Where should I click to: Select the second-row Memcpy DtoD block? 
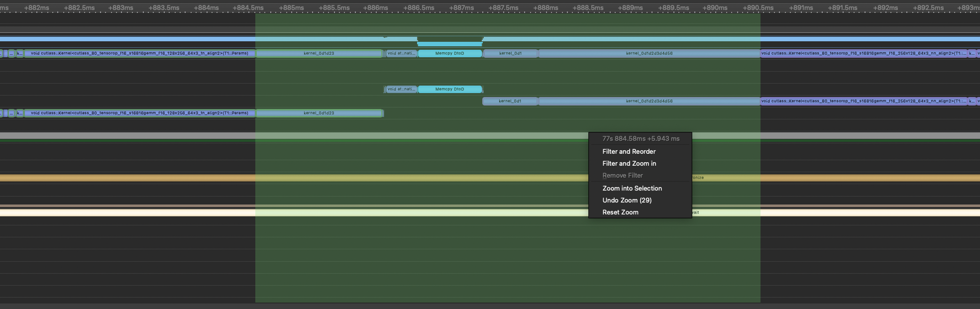(x=450, y=89)
